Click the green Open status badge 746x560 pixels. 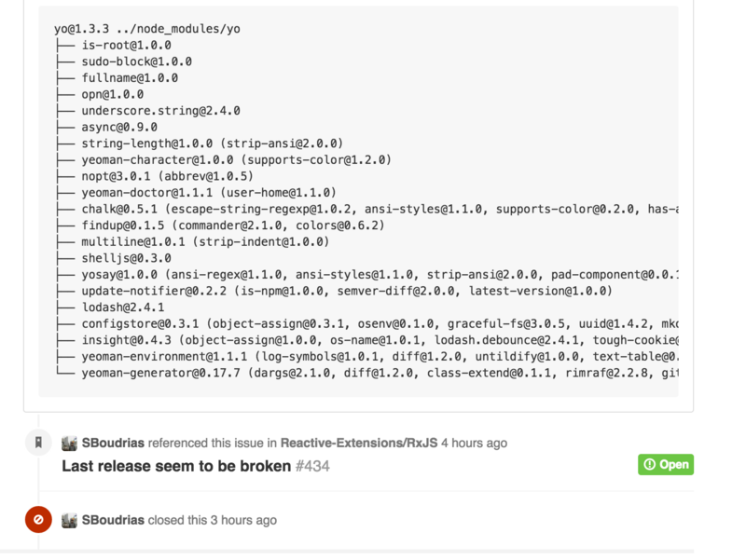click(666, 464)
